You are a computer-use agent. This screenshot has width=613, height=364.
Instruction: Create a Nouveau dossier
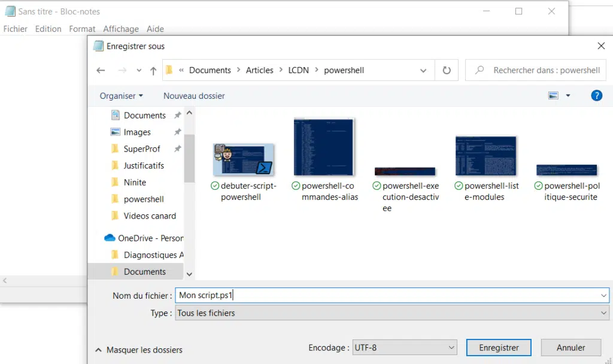[x=194, y=96]
